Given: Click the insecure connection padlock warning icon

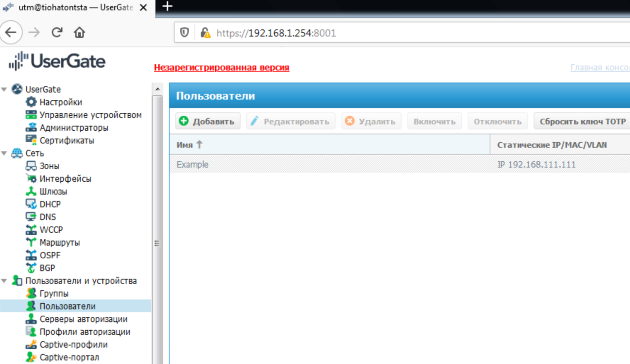Looking at the screenshot, I should 205,33.
